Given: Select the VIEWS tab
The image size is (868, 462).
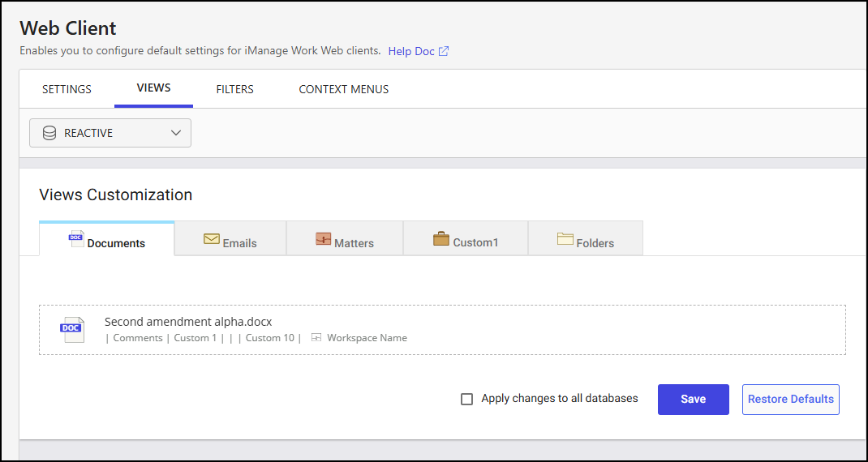Looking at the screenshot, I should click(153, 88).
